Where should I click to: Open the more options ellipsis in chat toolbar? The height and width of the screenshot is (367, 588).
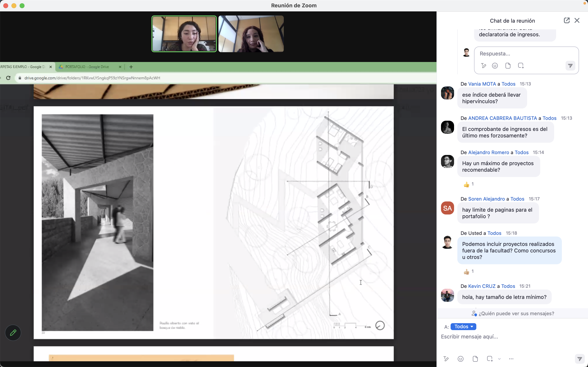[x=511, y=359]
